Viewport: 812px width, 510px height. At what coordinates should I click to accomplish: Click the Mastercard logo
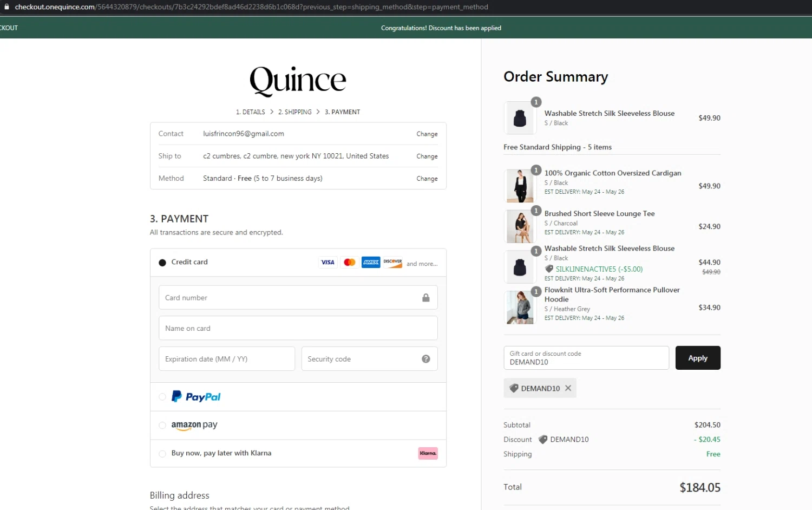pyautogui.click(x=350, y=263)
